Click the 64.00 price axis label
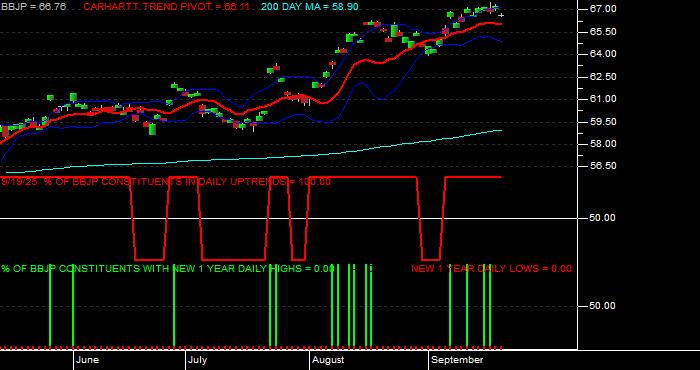 (x=603, y=54)
